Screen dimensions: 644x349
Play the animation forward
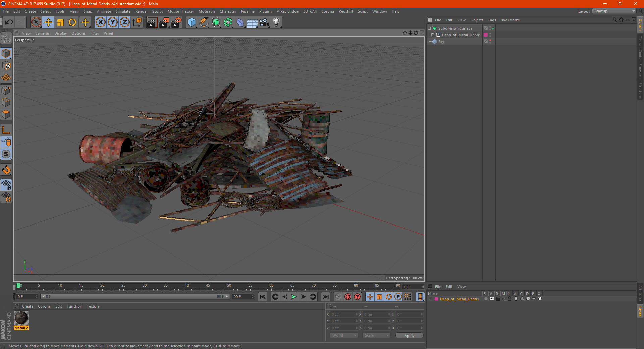tap(294, 297)
